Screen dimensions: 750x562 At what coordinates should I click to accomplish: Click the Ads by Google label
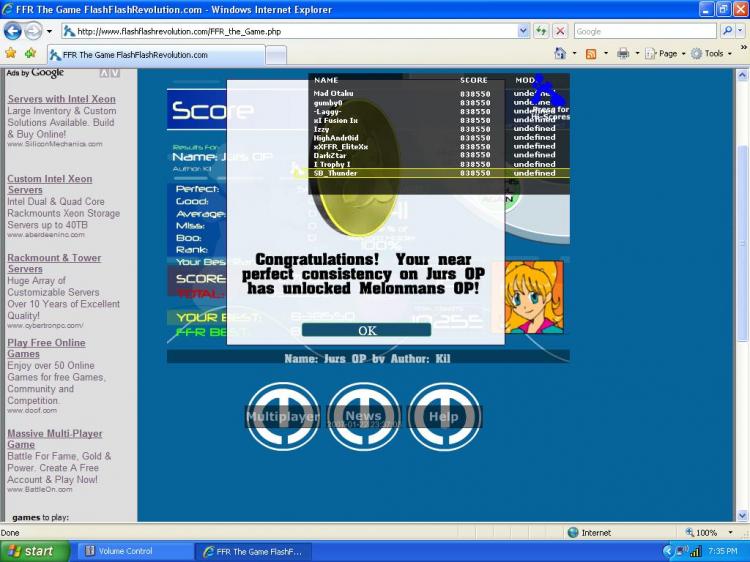[35, 73]
